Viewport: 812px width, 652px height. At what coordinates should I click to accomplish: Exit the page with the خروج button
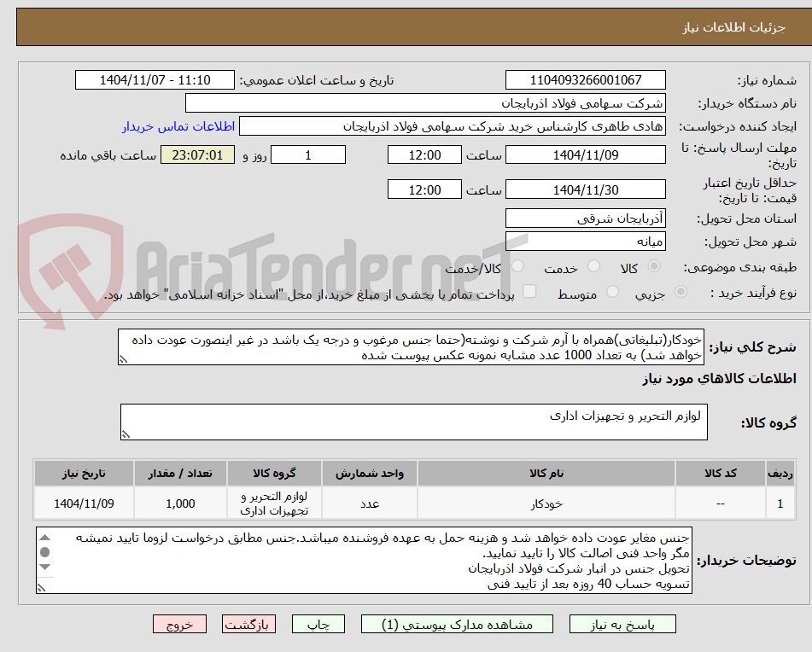pyautogui.click(x=179, y=624)
